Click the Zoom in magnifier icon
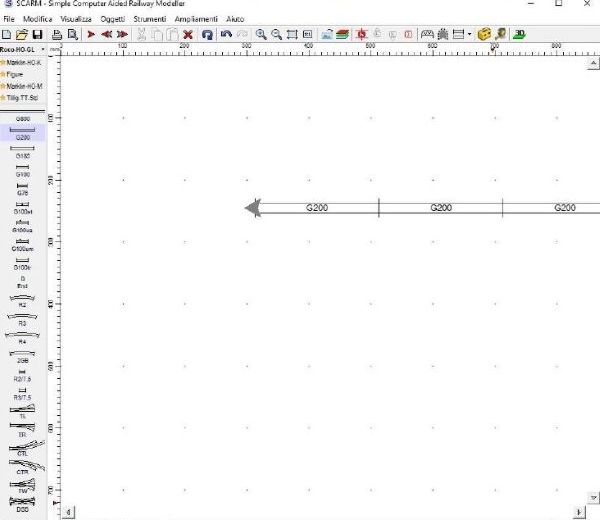 tap(261, 34)
